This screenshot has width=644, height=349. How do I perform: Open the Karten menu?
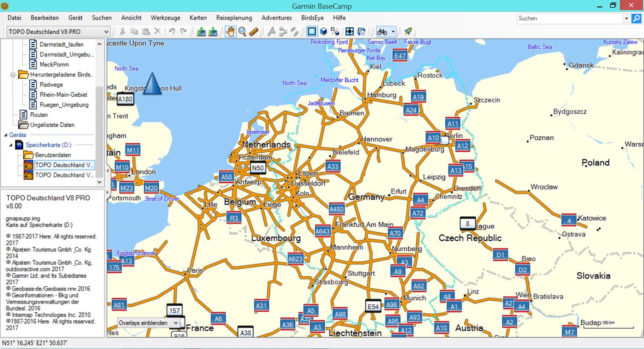[x=198, y=18]
